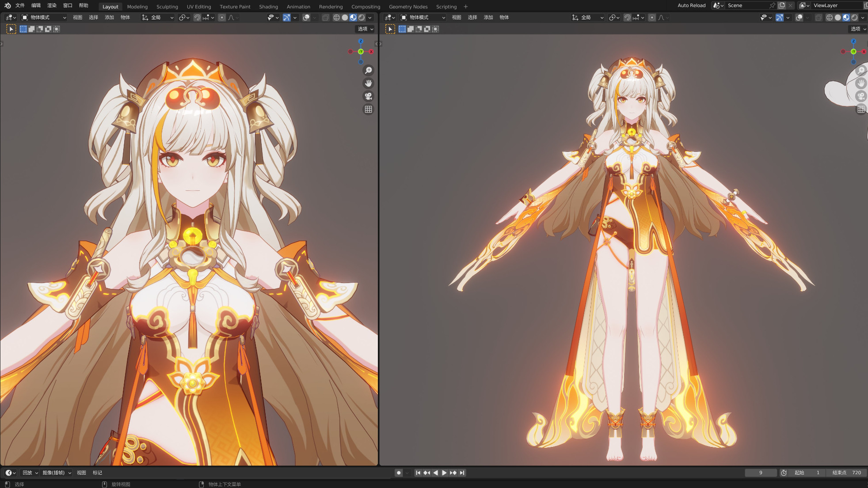The image size is (868, 488).
Task: Toggle snapping magnet in left viewport header
Action: pos(198,18)
